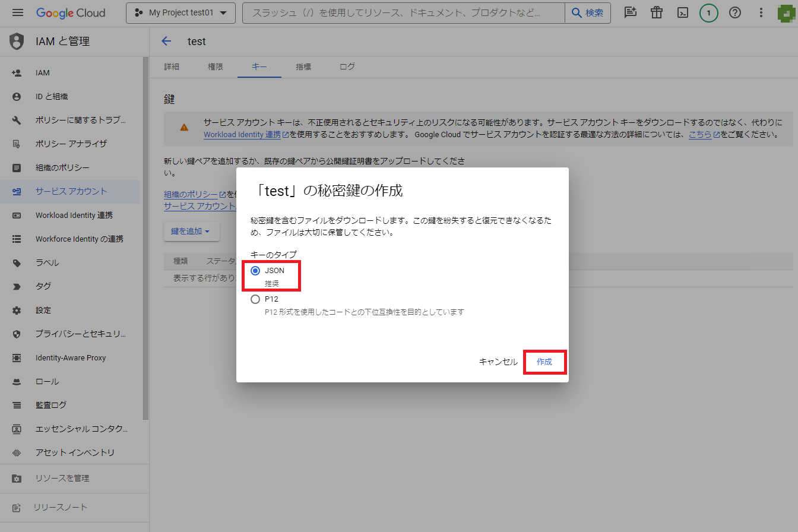This screenshot has height=532, width=798.
Task: Click the notifications counter badge
Action: tap(708, 12)
